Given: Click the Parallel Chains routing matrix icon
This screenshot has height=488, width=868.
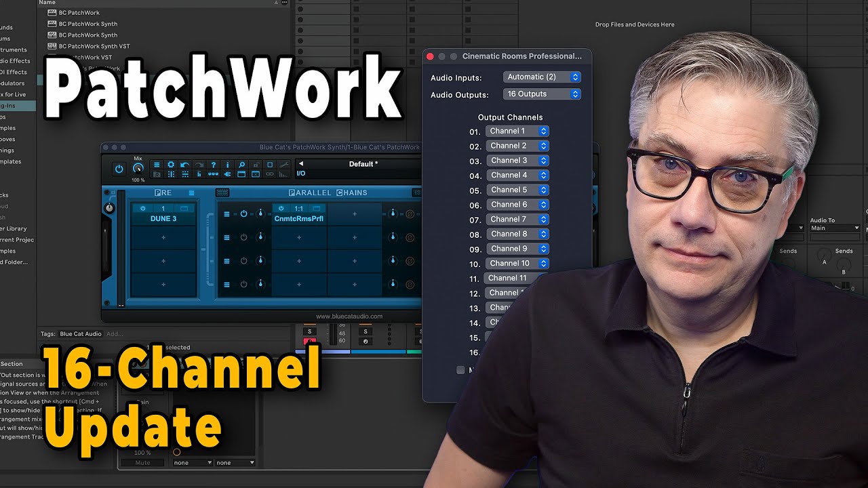Looking at the screenshot, I should [x=222, y=192].
